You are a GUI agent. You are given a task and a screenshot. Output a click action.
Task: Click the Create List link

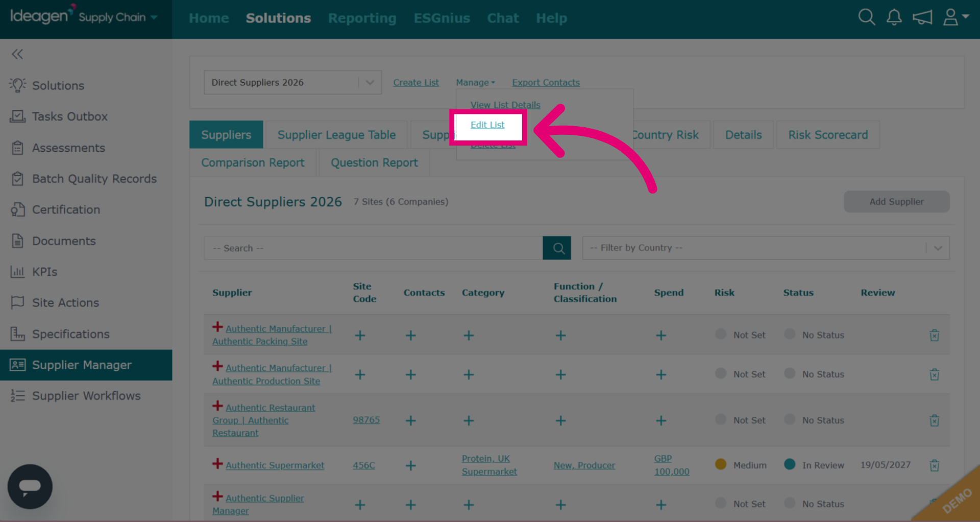[416, 82]
